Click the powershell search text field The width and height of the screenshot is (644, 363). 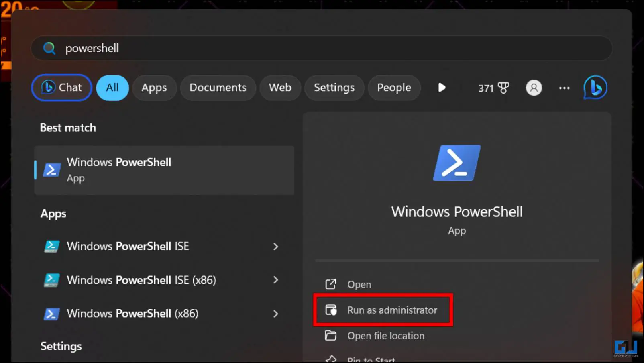click(322, 48)
